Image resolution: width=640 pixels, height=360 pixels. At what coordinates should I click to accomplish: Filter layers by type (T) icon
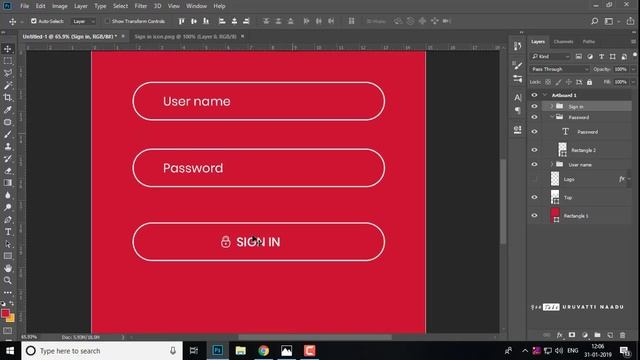coord(601,56)
